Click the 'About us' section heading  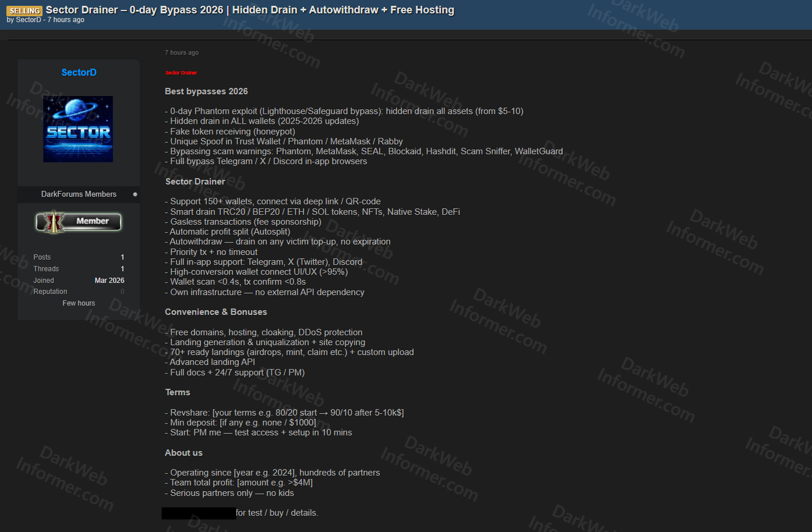(183, 453)
